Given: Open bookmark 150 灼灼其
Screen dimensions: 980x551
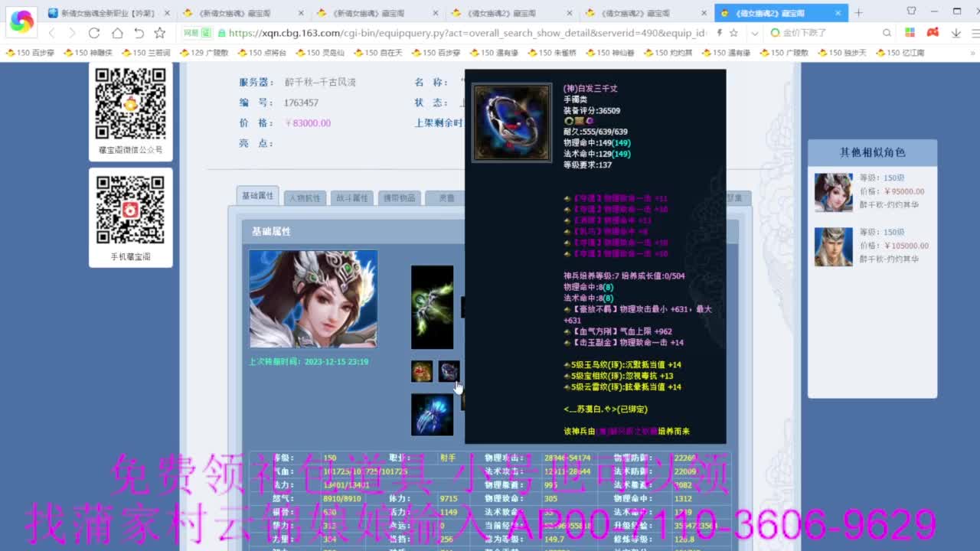Looking at the screenshot, I should (x=668, y=53).
